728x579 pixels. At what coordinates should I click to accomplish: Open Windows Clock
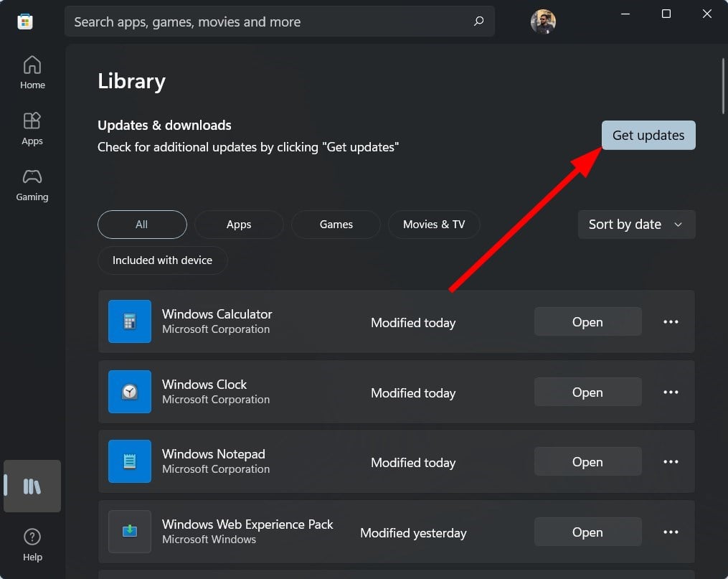(x=587, y=392)
